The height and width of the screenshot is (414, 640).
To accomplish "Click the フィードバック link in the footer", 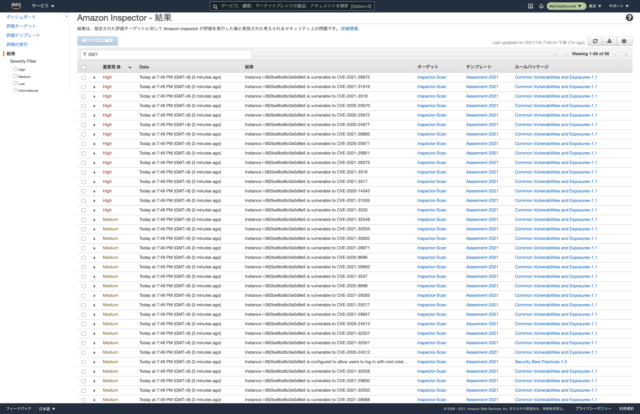I will tap(18, 409).
